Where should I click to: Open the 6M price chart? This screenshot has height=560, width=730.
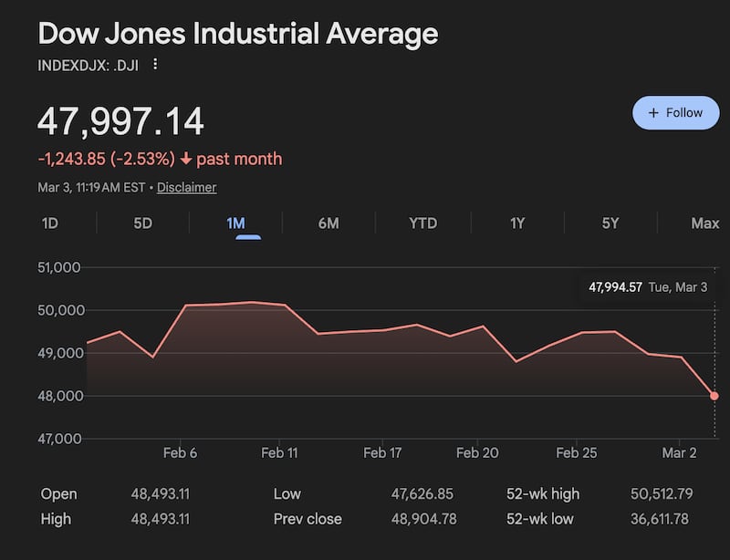click(x=328, y=223)
